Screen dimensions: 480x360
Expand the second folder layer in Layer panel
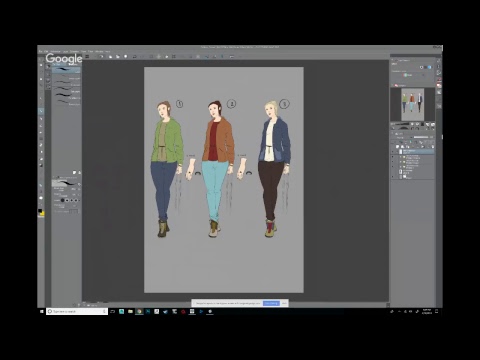[x=401, y=162]
